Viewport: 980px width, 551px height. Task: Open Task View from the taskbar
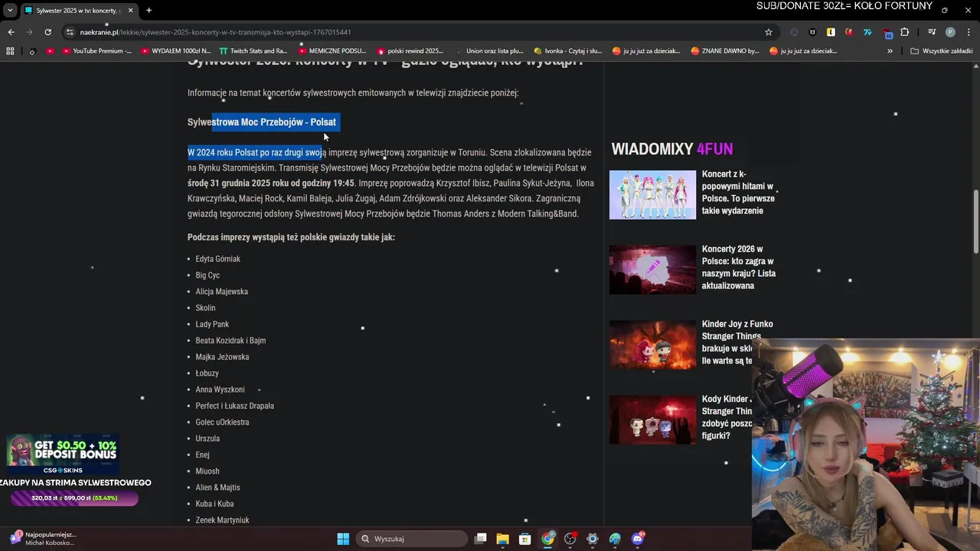coord(481,539)
